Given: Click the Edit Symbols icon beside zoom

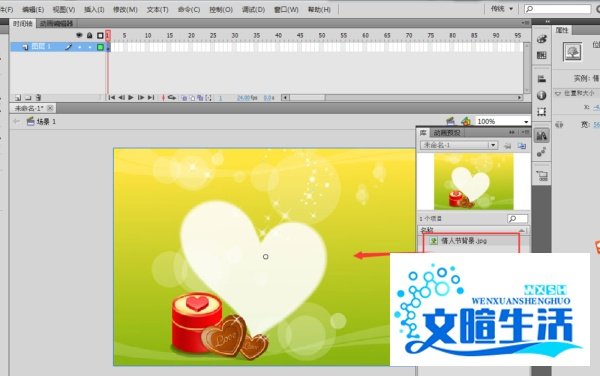Looking at the screenshot, I should [x=466, y=121].
